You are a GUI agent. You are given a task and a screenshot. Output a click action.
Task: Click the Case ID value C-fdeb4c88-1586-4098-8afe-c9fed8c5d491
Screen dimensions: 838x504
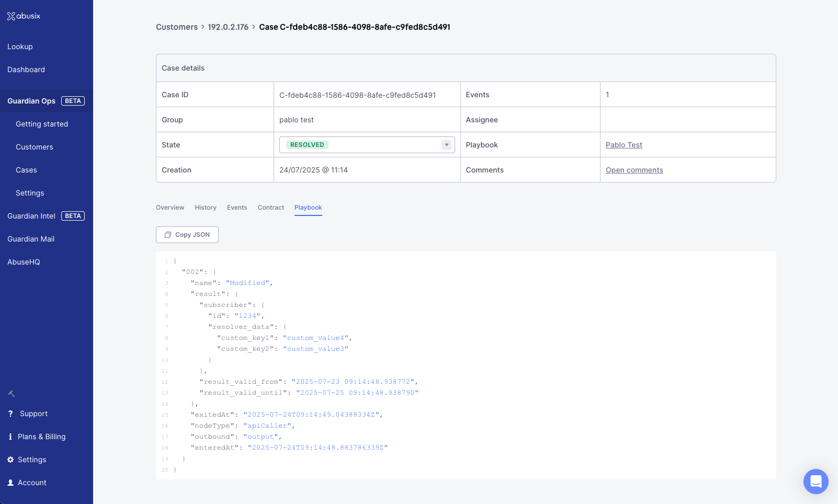(x=358, y=95)
